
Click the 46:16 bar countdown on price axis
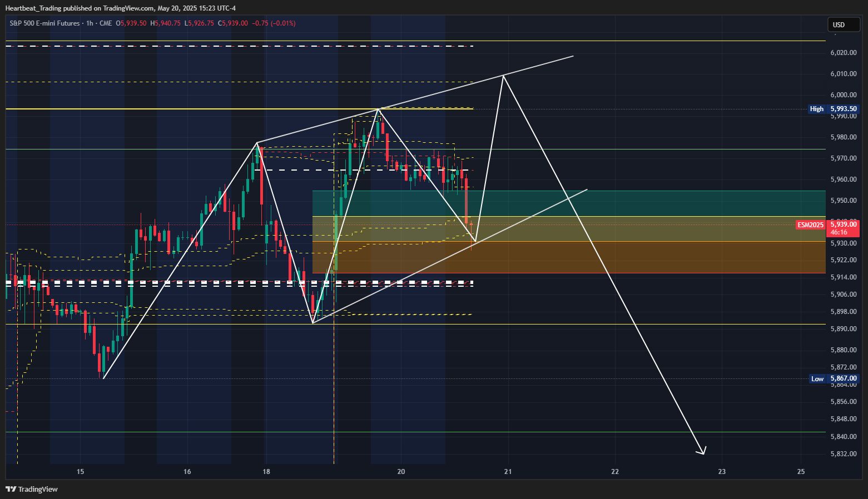coord(839,232)
